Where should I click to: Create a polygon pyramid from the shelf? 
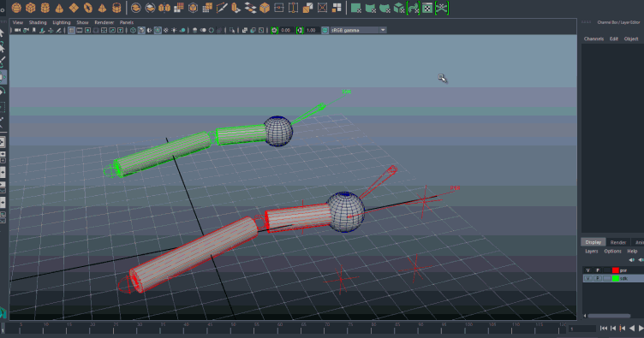point(103,8)
